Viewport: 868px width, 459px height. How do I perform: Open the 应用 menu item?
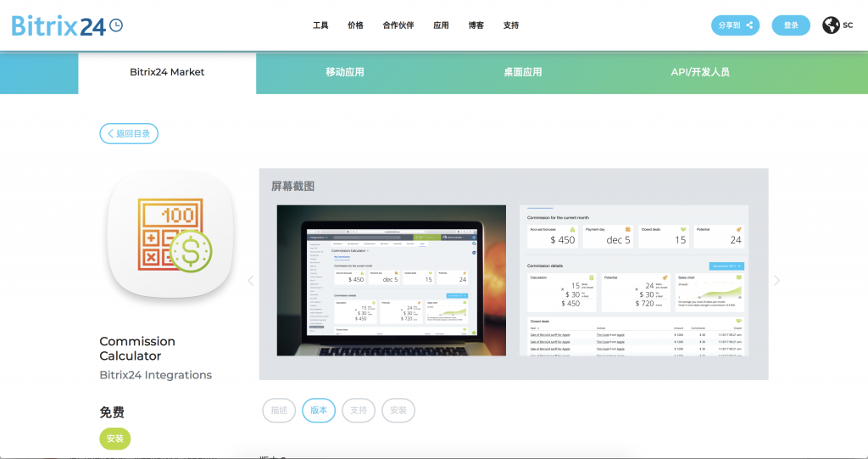click(x=441, y=25)
